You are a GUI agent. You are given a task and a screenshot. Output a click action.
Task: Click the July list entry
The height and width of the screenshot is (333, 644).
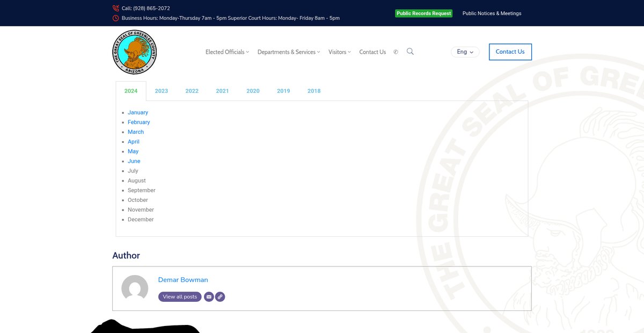pyautogui.click(x=133, y=171)
